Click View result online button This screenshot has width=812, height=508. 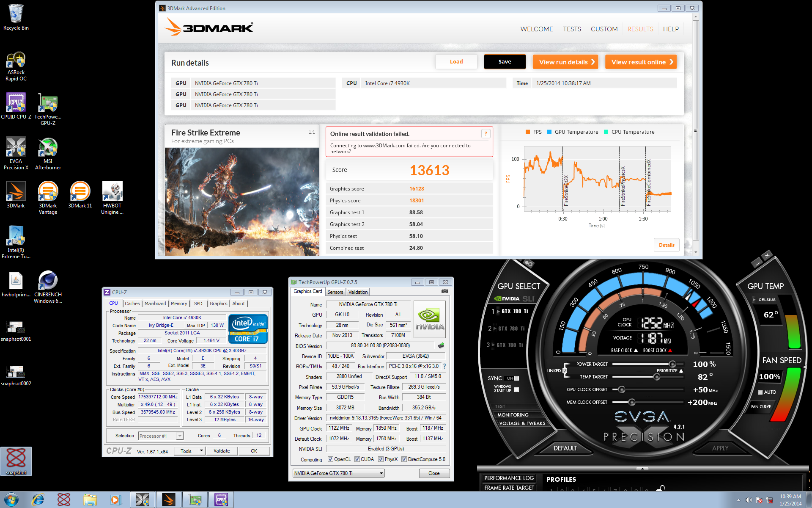pos(641,62)
